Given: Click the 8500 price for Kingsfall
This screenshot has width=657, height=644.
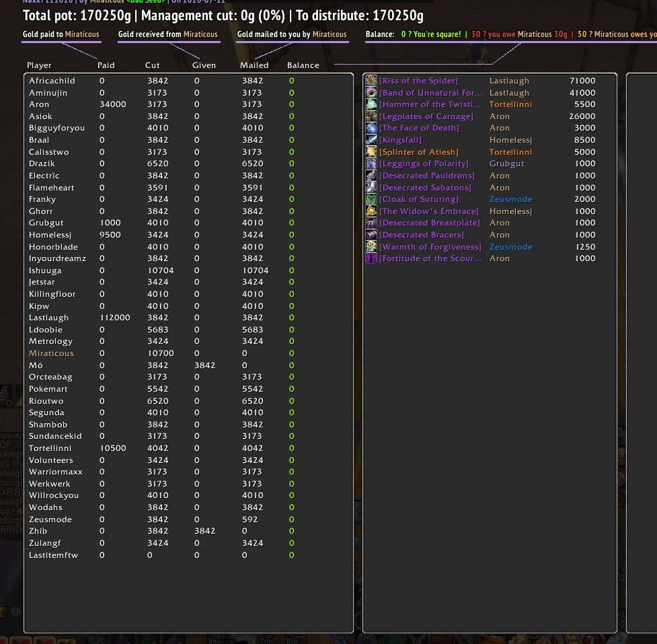Looking at the screenshot, I should [x=585, y=139].
